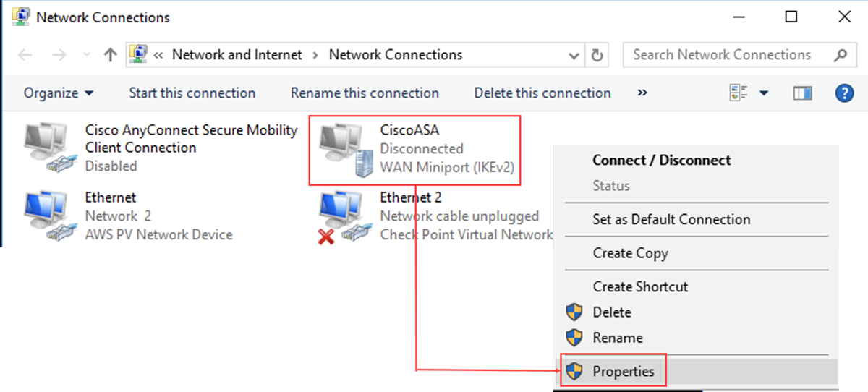This screenshot has height=392, width=868.
Task: Click the change view icon
Action: tap(739, 93)
